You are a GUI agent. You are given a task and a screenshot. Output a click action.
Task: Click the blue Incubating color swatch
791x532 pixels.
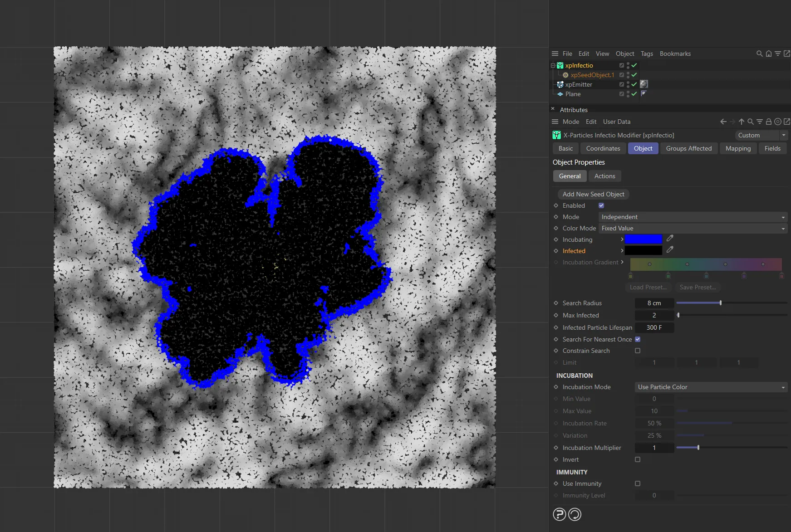pyautogui.click(x=644, y=239)
